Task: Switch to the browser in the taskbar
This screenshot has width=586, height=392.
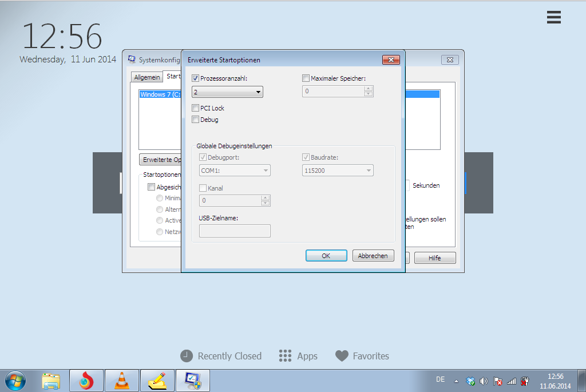Action: pyautogui.click(x=86, y=381)
